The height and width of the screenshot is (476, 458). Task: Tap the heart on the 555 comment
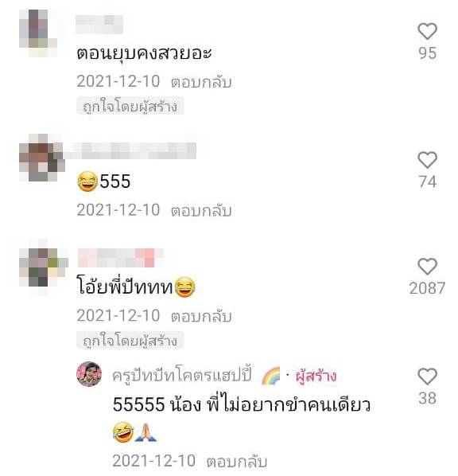pyautogui.click(x=427, y=160)
